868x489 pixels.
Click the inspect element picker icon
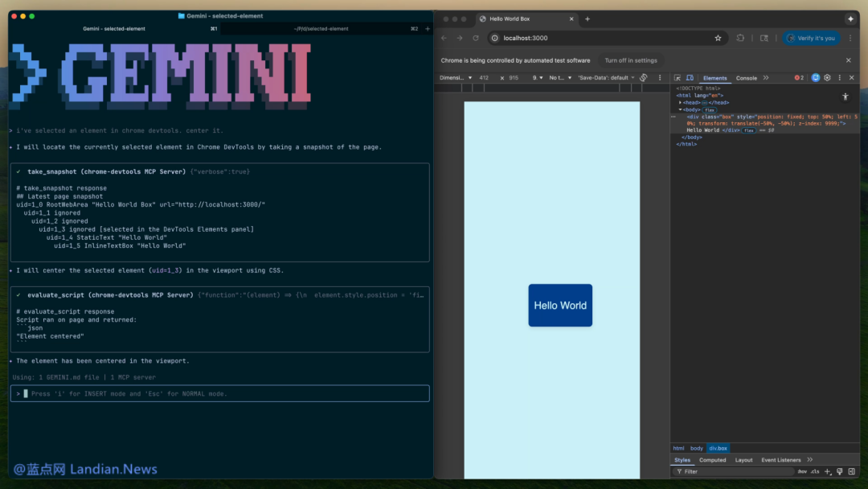(678, 78)
